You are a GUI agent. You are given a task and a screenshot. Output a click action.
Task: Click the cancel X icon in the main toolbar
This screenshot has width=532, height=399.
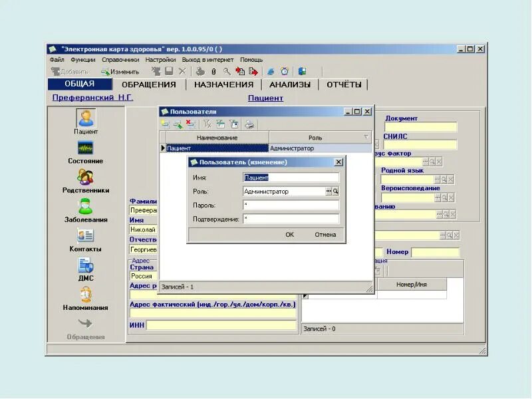[x=182, y=71]
